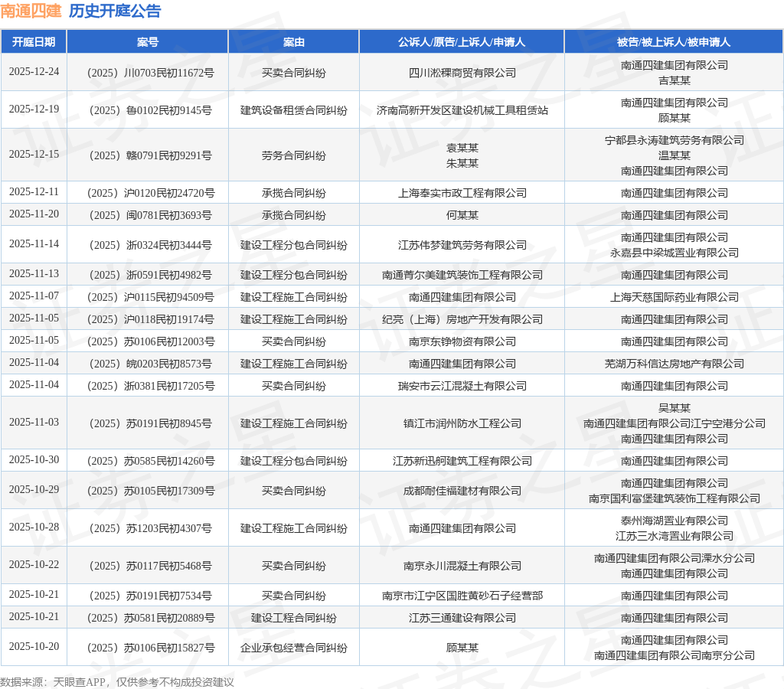Click plaintiff 江苏伟梦建筑劳务有限公司
784x689 pixels.
[x=462, y=245]
